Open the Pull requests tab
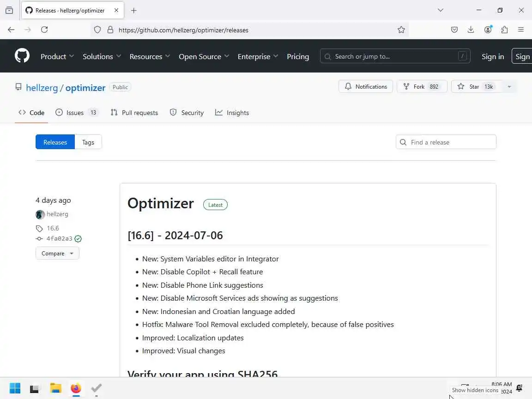 click(x=134, y=113)
